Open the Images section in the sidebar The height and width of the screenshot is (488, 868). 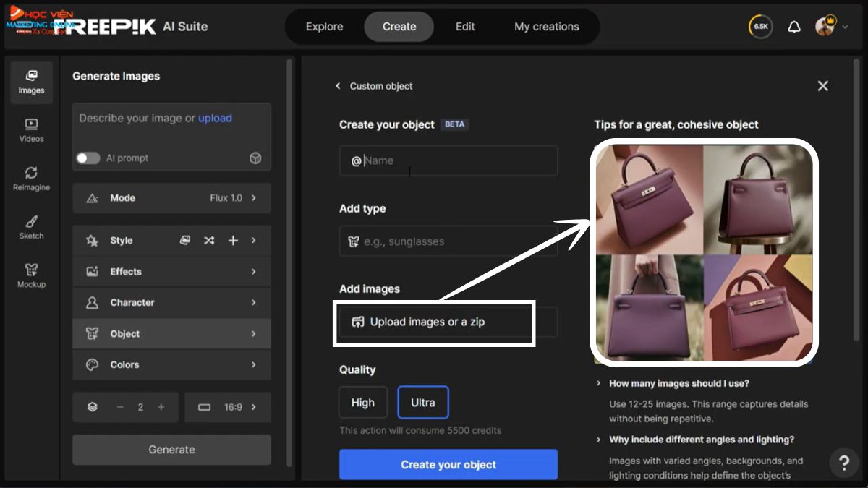[32, 82]
